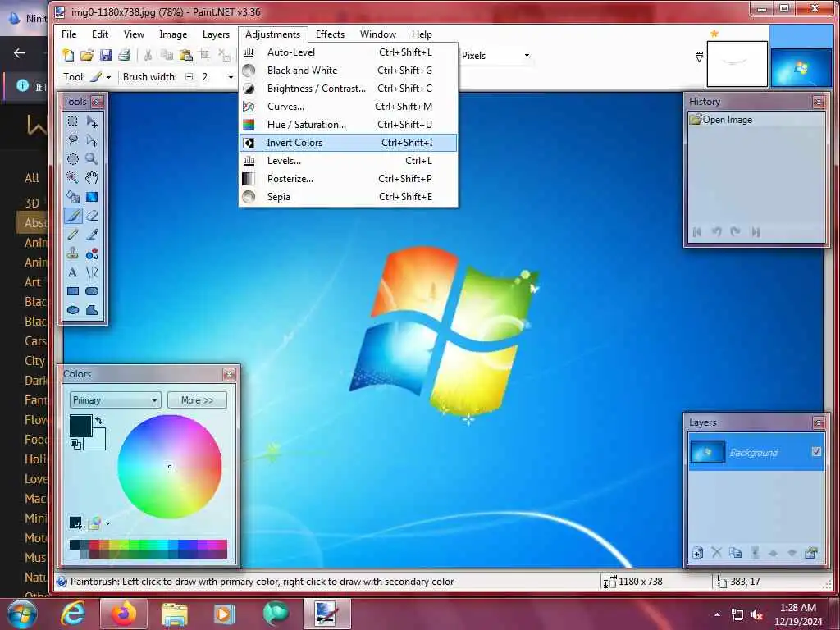Open Internet Explorer from the taskbar
The width and height of the screenshot is (840, 630).
tap(73, 614)
